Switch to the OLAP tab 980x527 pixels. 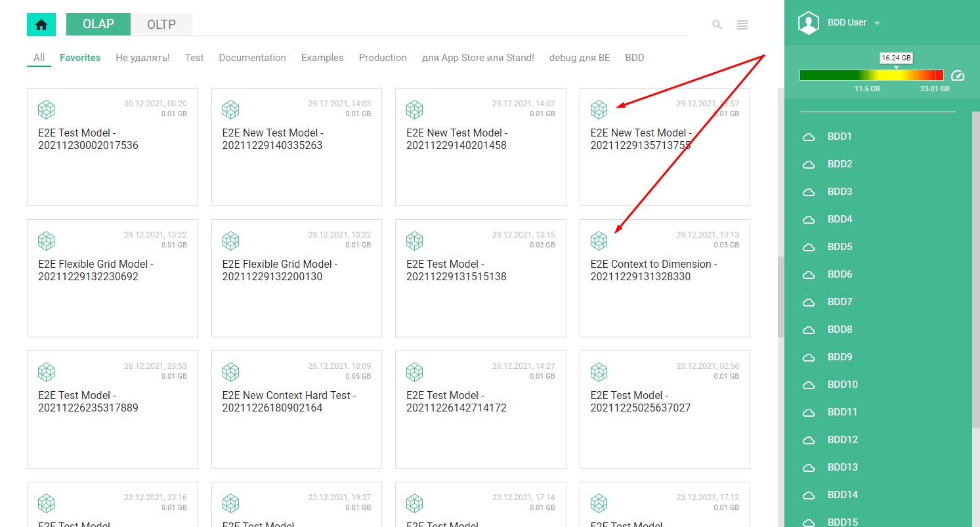[x=98, y=24]
